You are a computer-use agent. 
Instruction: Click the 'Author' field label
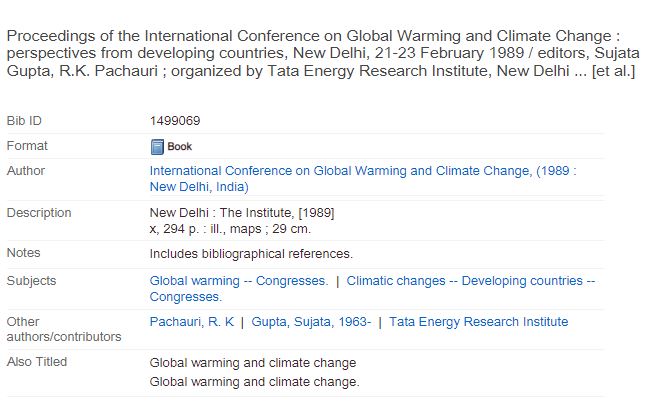click(x=26, y=171)
